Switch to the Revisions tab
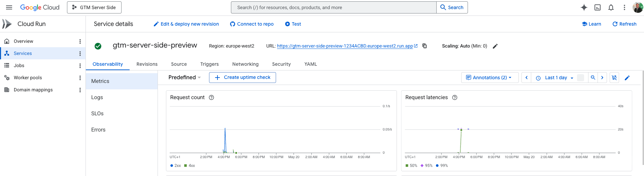Image resolution: width=644 pixels, height=176 pixels. click(147, 64)
